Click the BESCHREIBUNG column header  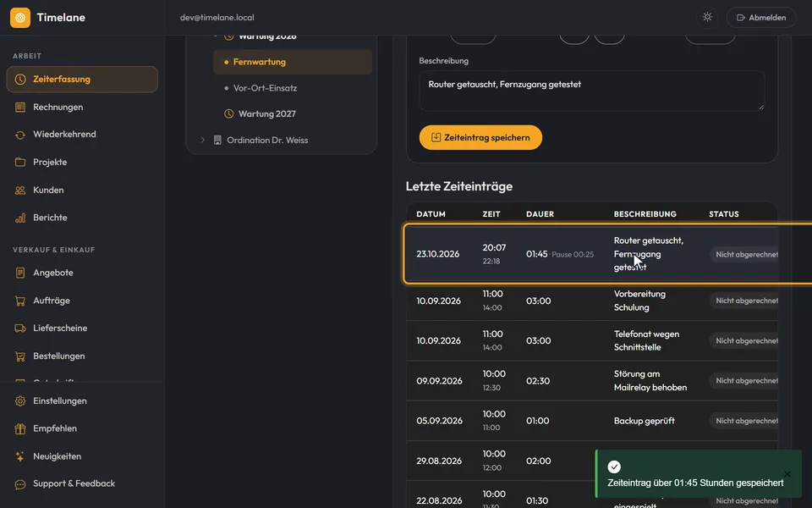click(x=645, y=214)
